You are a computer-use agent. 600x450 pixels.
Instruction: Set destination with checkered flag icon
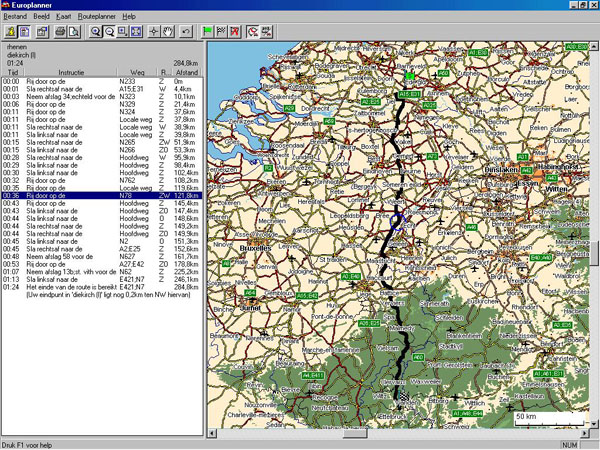point(222,32)
